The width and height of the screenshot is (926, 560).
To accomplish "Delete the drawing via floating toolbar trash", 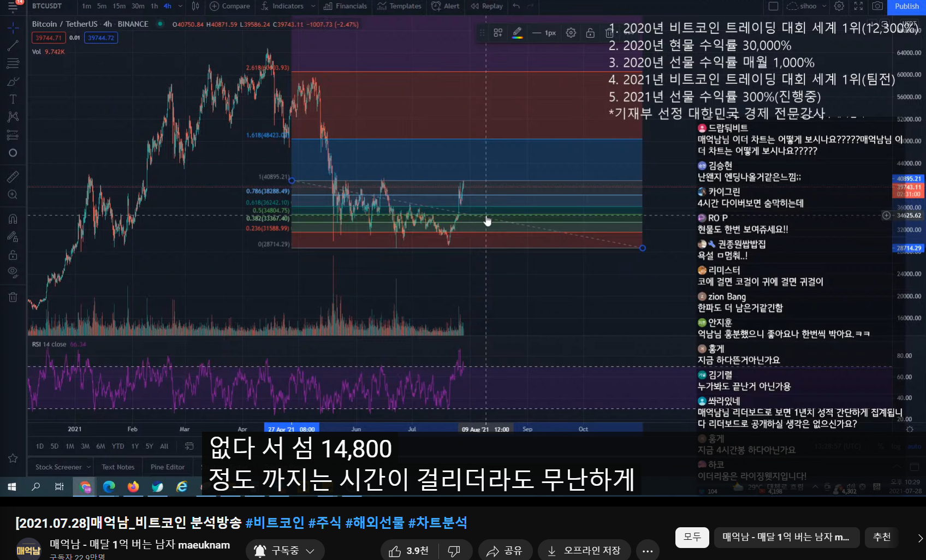I will click(x=609, y=33).
